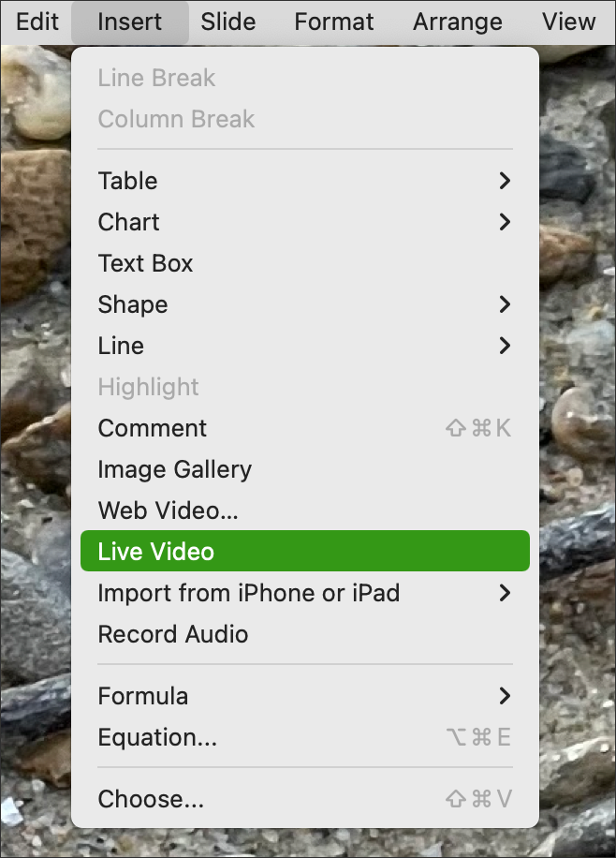Select Equation… from the menu
616x858 pixels.
[304, 737]
